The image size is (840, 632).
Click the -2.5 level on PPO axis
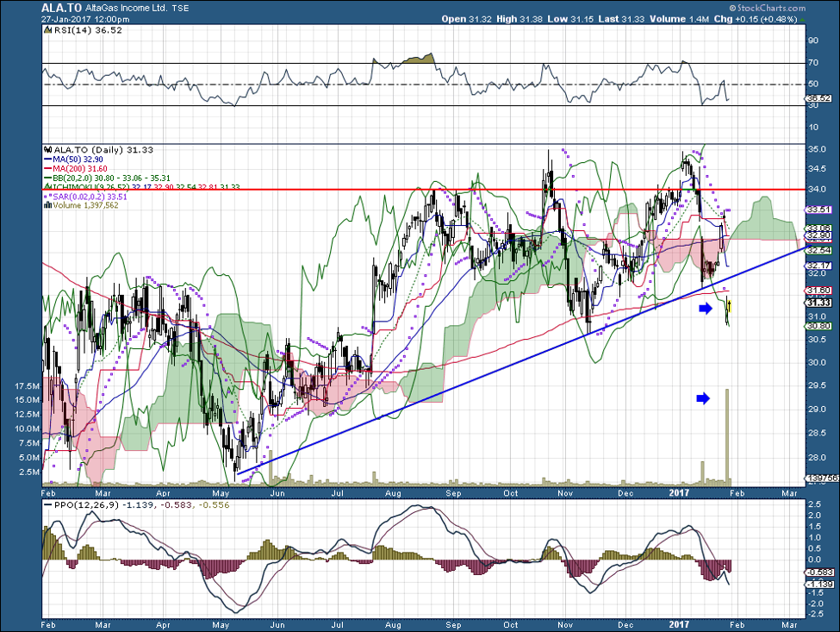[x=814, y=614]
